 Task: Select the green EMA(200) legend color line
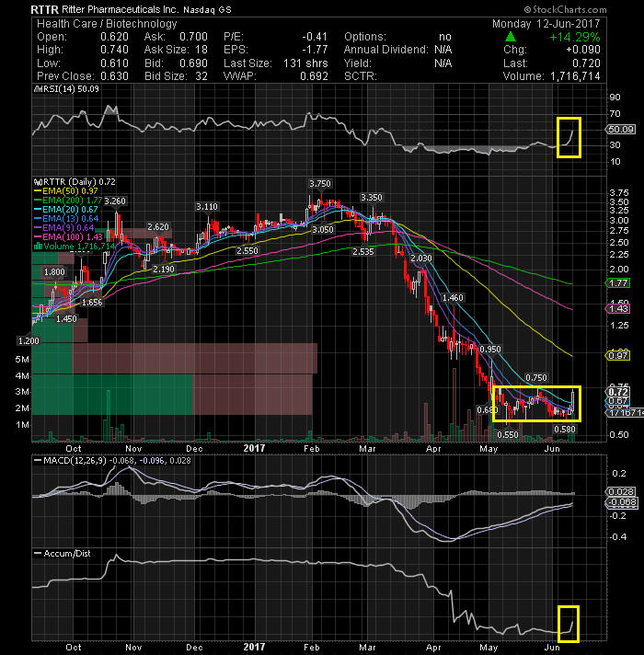38,201
